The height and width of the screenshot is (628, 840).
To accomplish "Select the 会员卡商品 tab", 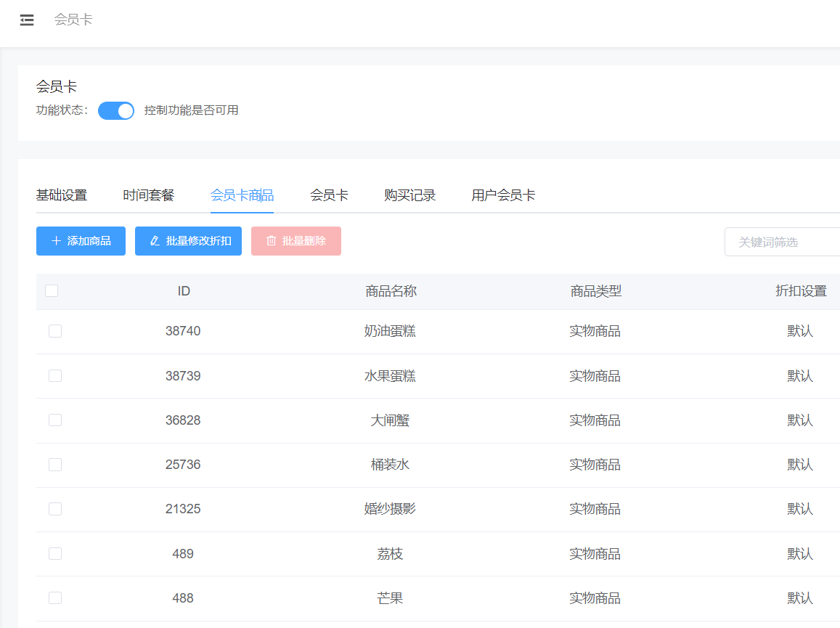I will coord(242,195).
